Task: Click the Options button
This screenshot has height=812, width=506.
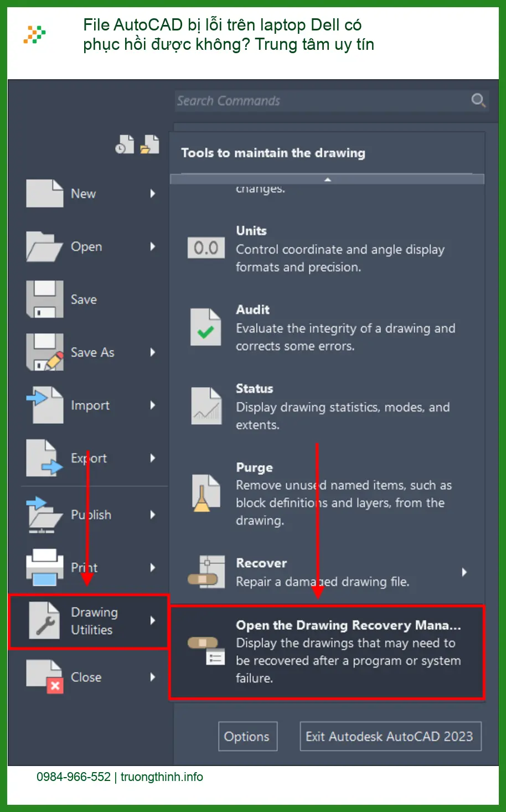Action: [x=247, y=736]
